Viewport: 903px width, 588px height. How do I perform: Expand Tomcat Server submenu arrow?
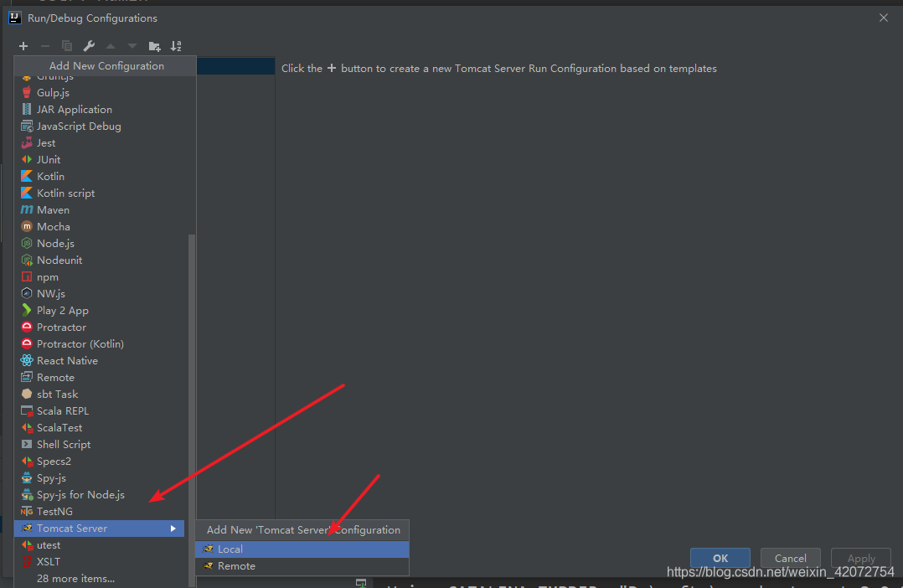point(173,528)
